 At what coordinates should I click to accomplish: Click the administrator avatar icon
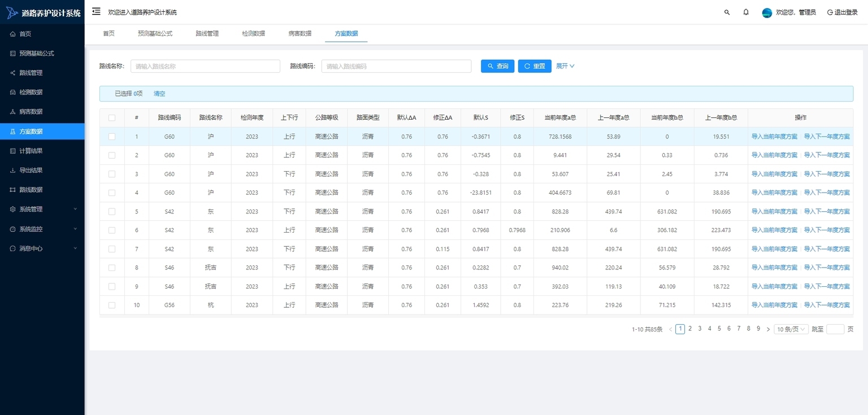(767, 12)
